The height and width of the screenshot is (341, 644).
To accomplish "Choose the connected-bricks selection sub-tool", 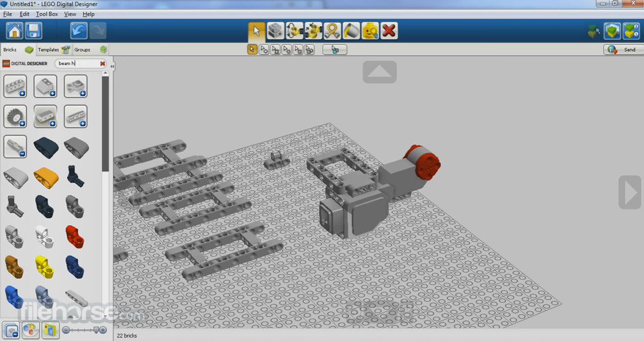I will tap(275, 50).
